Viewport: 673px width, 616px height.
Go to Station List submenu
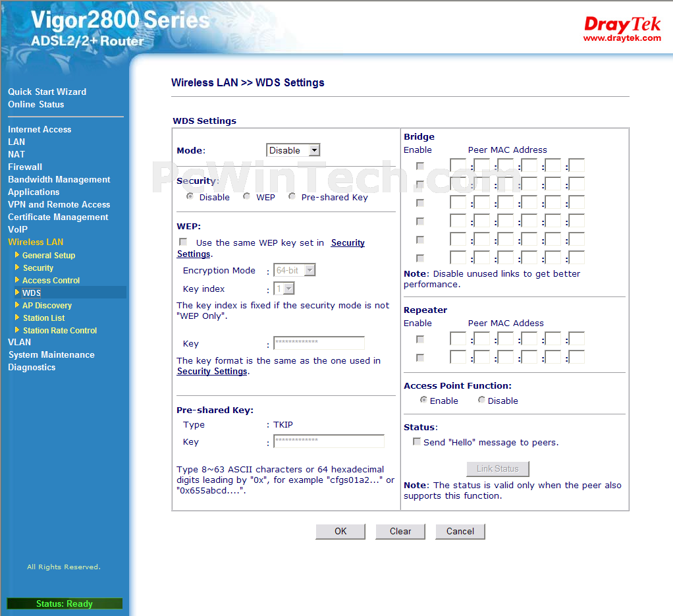tap(43, 318)
